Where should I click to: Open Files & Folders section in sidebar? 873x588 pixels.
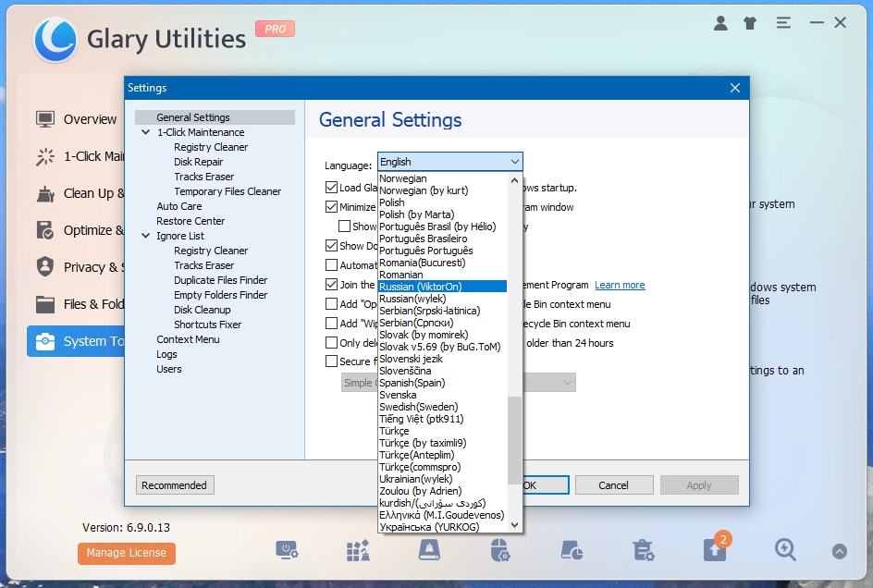tap(79, 304)
